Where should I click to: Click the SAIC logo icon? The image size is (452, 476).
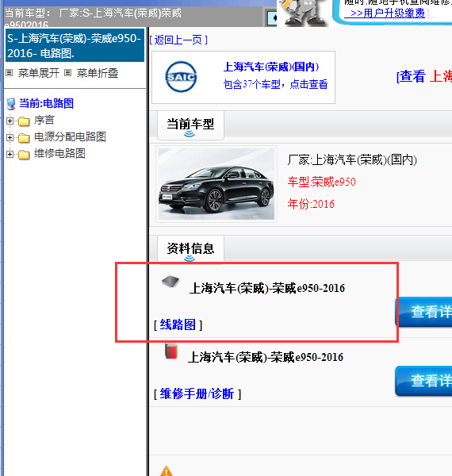pyautogui.click(x=181, y=77)
